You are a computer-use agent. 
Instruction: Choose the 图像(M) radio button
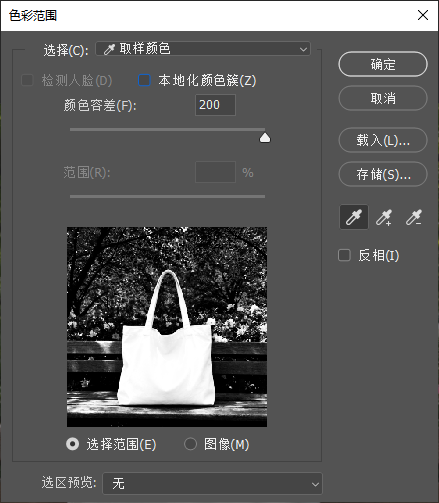pos(190,444)
